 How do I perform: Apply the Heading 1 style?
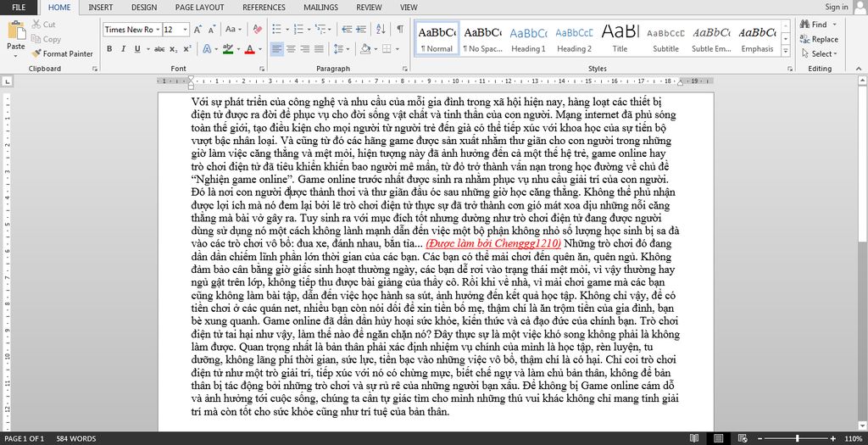click(x=528, y=39)
